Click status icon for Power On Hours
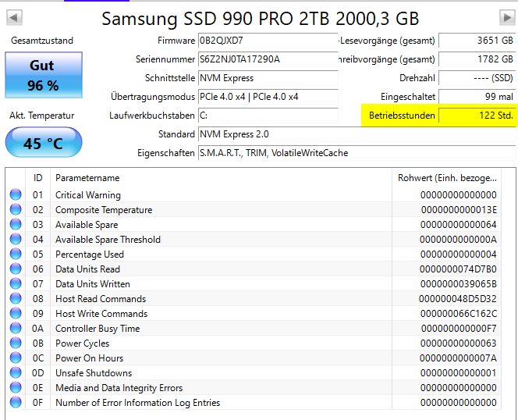The width and height of the screenshot is (518, 420). tap(16, 358)
